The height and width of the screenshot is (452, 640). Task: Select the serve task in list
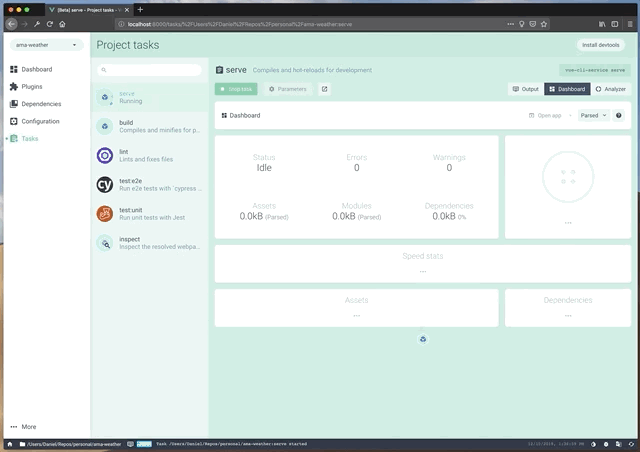(149, 98)
